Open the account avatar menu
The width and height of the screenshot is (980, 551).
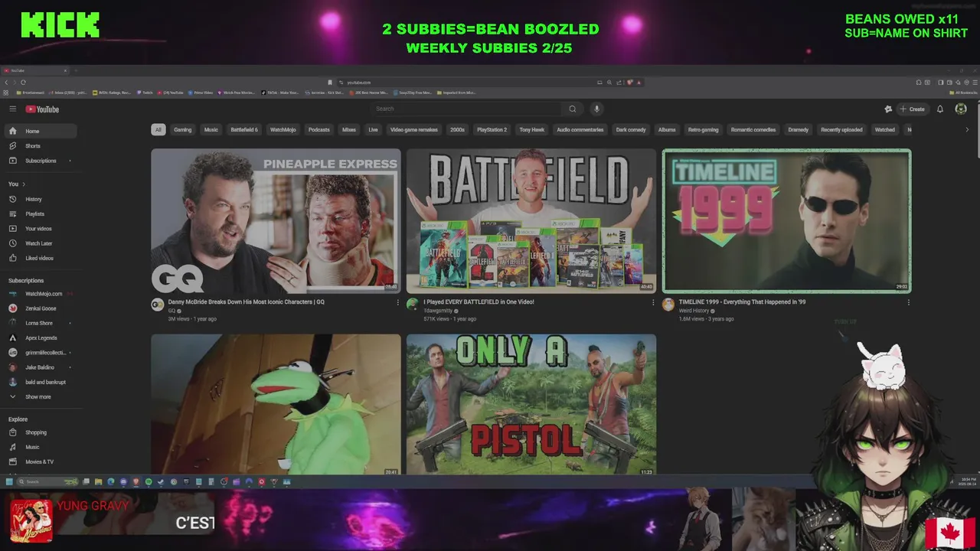click(961, 109)
